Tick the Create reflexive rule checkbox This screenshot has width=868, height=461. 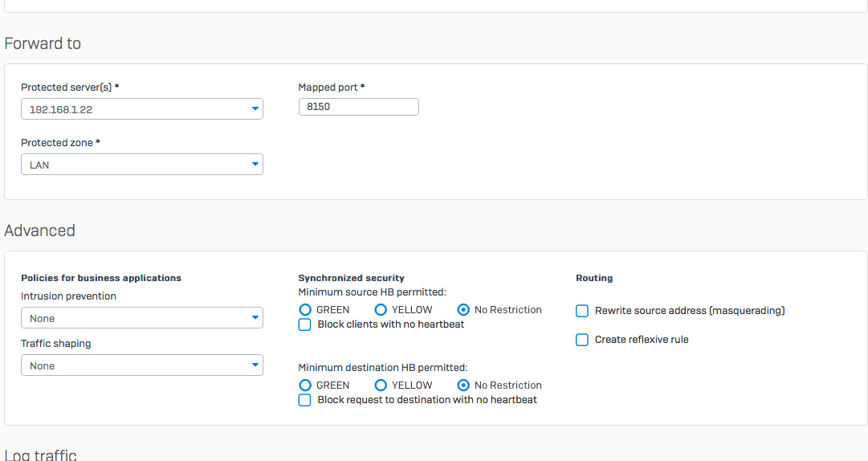coord(582,340)
